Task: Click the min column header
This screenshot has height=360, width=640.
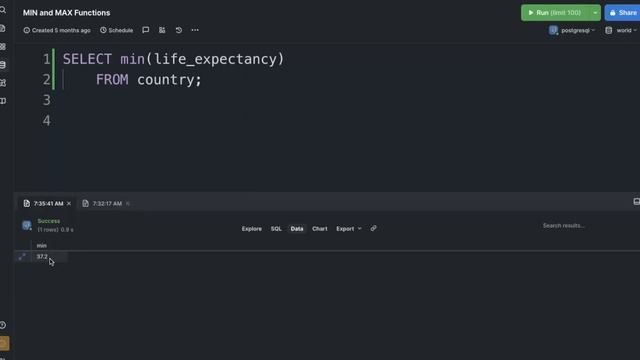Action: pos(42,245)
